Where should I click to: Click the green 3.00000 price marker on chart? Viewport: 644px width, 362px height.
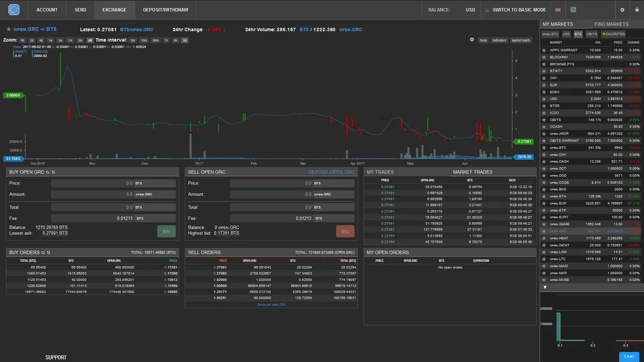[x=14, y=95]
